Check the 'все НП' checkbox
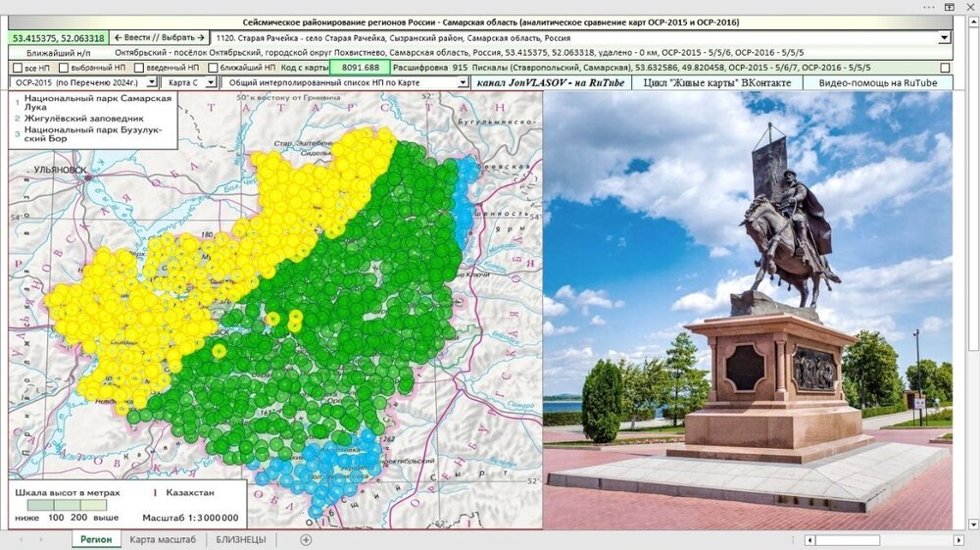Viewport: 980px width, 550px height. pos(18,68)
